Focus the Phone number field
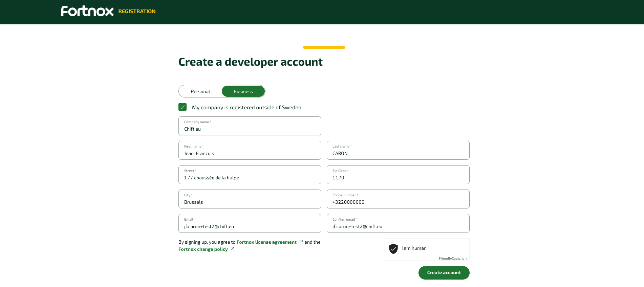Image resolution: width=644 pixels, height=287 pixels. pyautogui.click(x=398, y=199)
